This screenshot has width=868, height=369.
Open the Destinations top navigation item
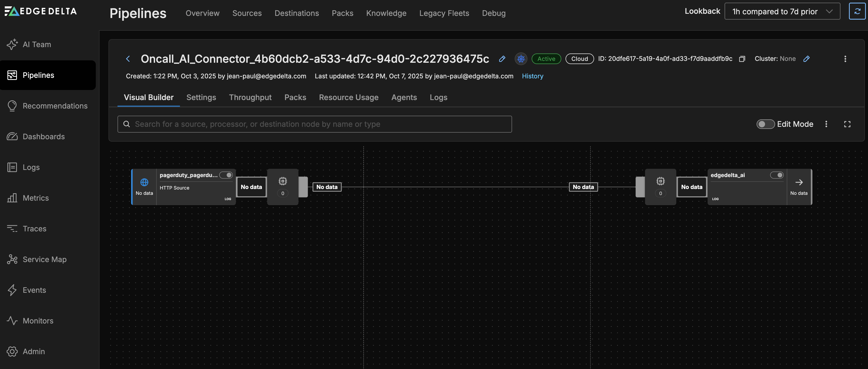pyautogui.click(x=296, y=13)
